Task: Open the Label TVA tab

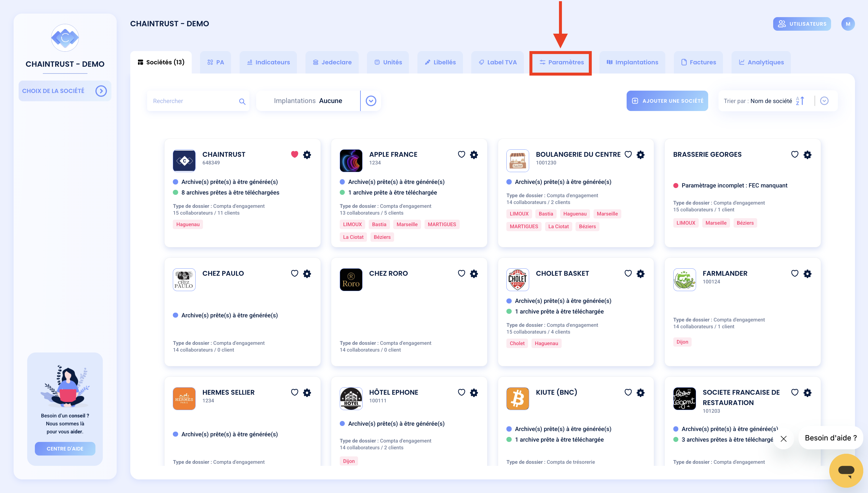Action: pos(497,62)
